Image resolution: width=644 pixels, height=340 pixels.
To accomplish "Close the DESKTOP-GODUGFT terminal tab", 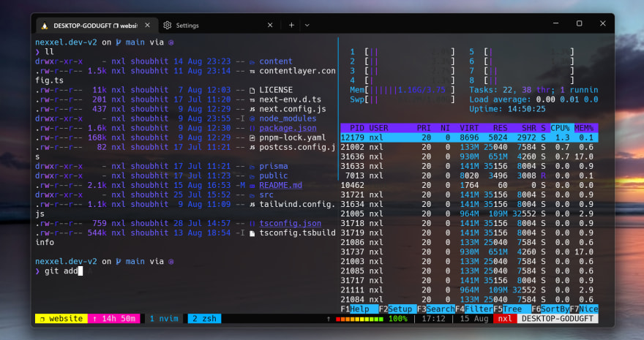I will (x=146, y=25).
